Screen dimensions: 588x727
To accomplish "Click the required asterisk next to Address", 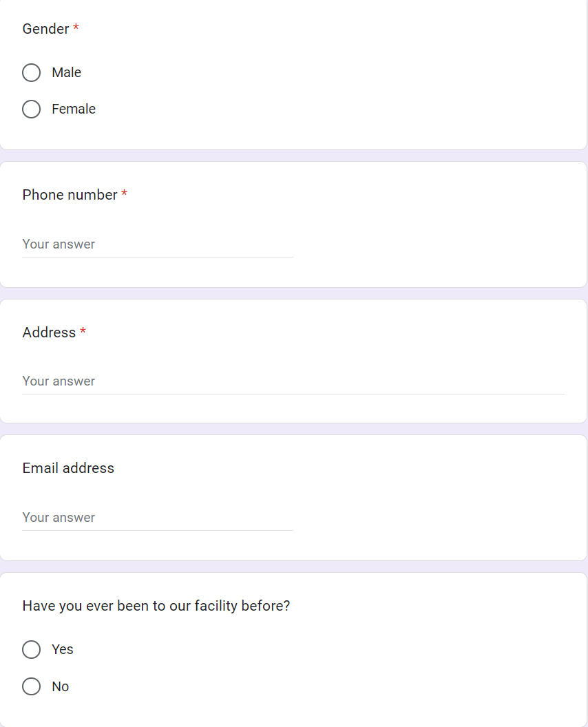I will [x=83, y=333].
